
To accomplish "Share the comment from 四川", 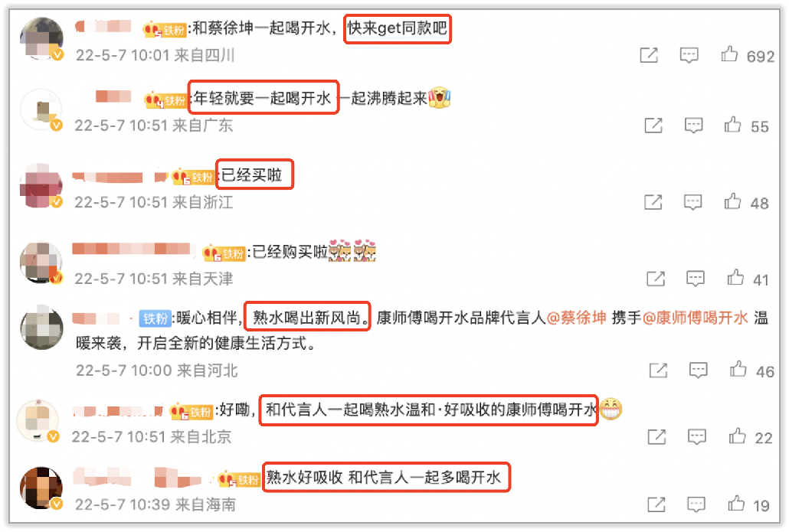I will 649,55.
